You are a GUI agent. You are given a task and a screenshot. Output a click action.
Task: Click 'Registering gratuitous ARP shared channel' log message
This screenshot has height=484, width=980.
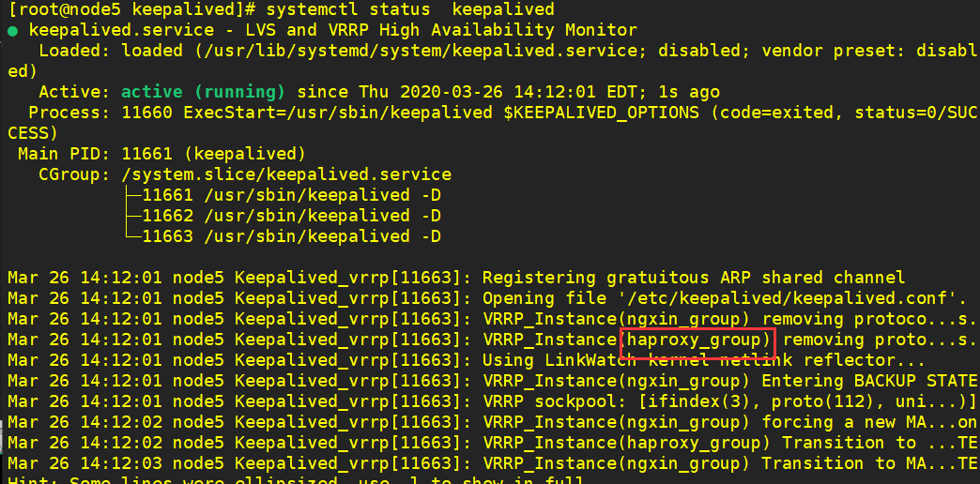(694, 278)
